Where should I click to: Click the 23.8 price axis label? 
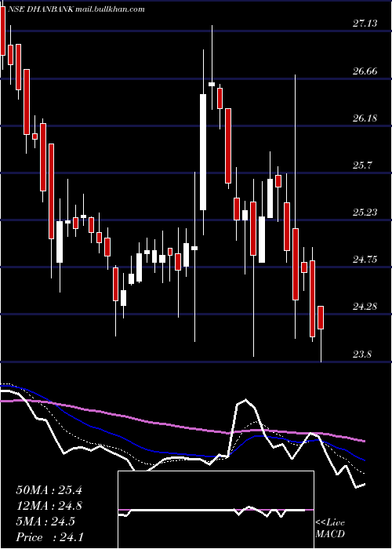(362, 354)
